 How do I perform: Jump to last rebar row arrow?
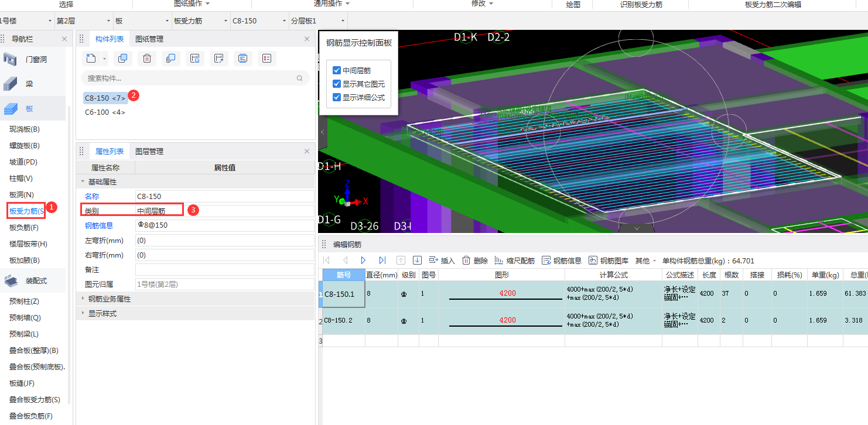(382, 261)
